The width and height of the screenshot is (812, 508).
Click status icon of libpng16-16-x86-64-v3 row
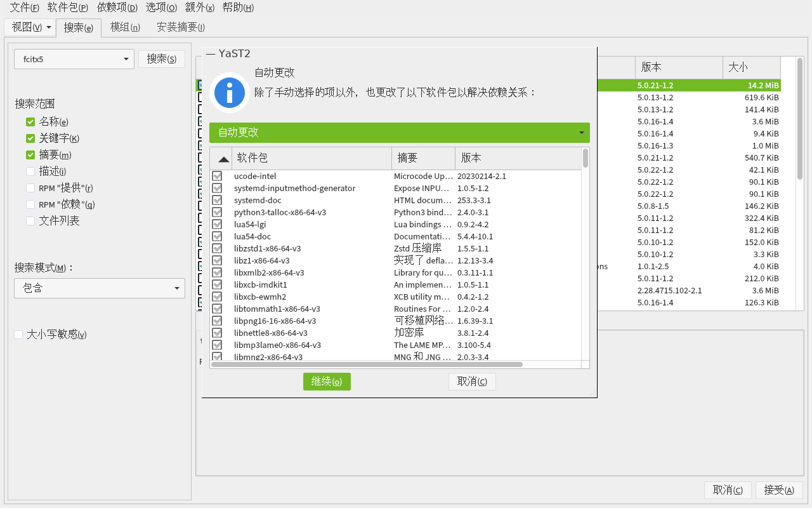coord(217,321)
